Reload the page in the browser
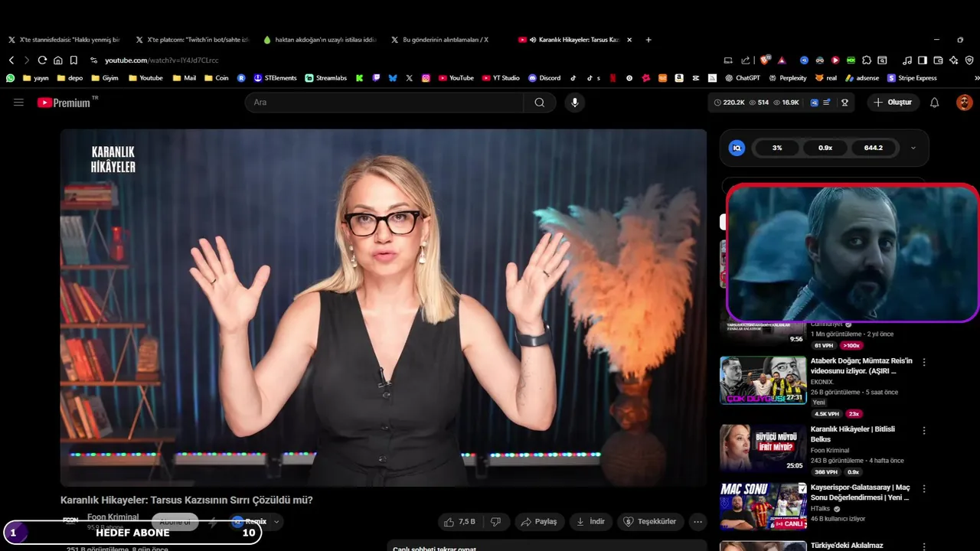The height and width of the screenshot is (551, 980). click(x=42, y=60)
